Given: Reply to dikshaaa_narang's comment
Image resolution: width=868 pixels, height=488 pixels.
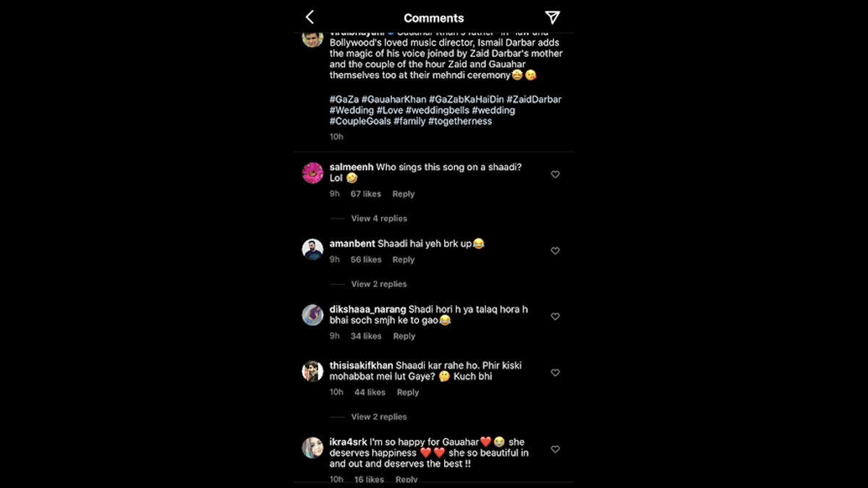Looking at the screenshot, I should pyautogui.click(x=404, y=336).
